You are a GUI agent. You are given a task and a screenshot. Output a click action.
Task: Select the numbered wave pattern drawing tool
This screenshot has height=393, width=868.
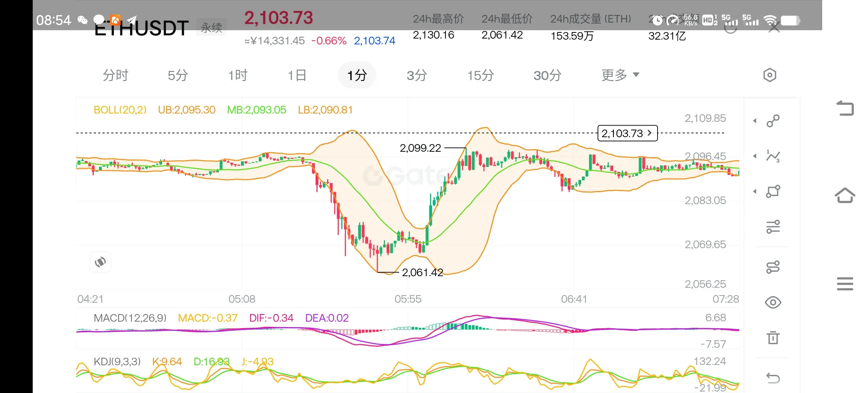click(773, 156)
